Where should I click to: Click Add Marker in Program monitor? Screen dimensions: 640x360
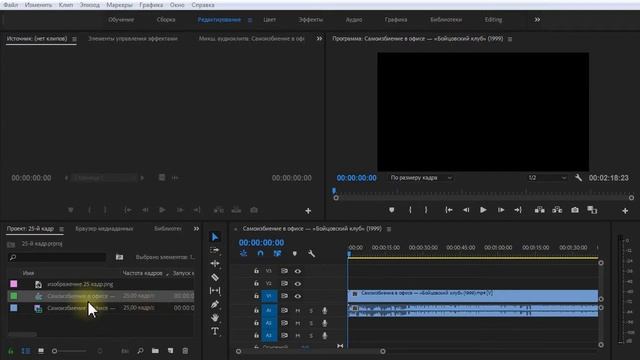pyautogui.click(x=391, y=210)
